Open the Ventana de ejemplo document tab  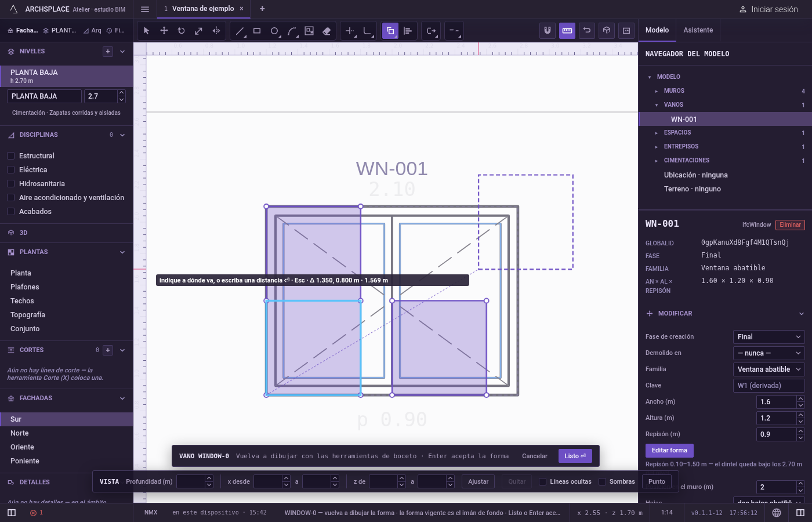(203, 9)
